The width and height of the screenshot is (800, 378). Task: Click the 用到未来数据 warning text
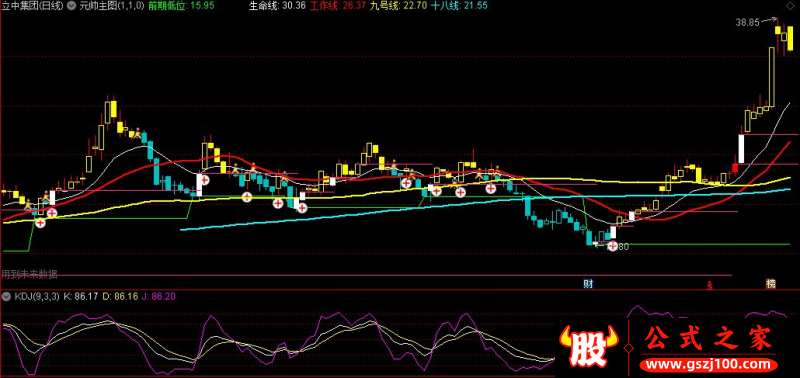tap(30, 274)
